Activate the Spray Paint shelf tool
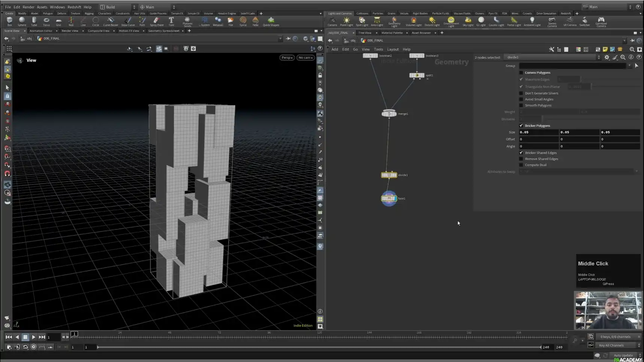644x362 pixels. click(x=157, y=21)
